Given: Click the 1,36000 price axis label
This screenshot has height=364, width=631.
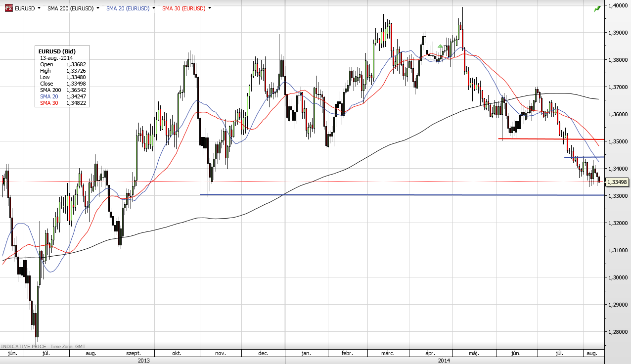Looking at the screenshot, I should pos(618,114).
